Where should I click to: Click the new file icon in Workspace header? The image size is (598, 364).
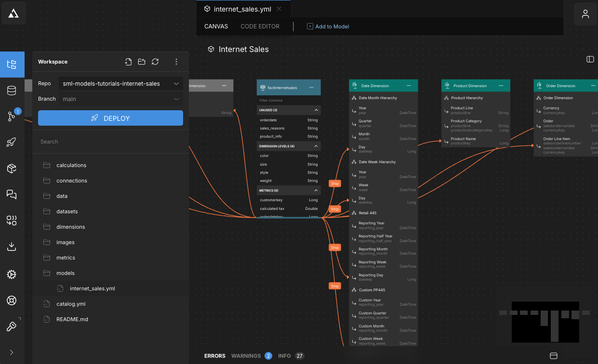tap(128, 62)
